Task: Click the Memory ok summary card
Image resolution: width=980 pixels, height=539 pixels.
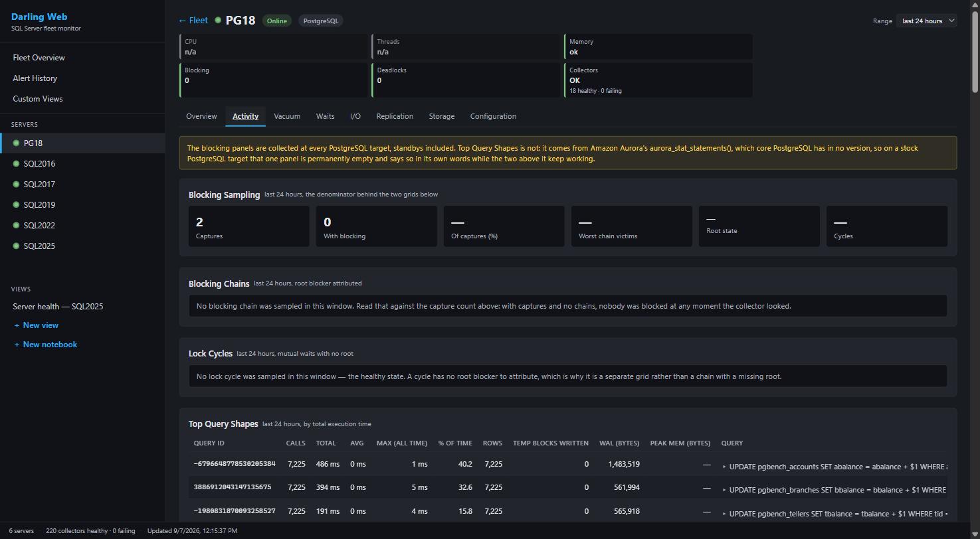Action: pyautogui.click(x=658, y=47)
